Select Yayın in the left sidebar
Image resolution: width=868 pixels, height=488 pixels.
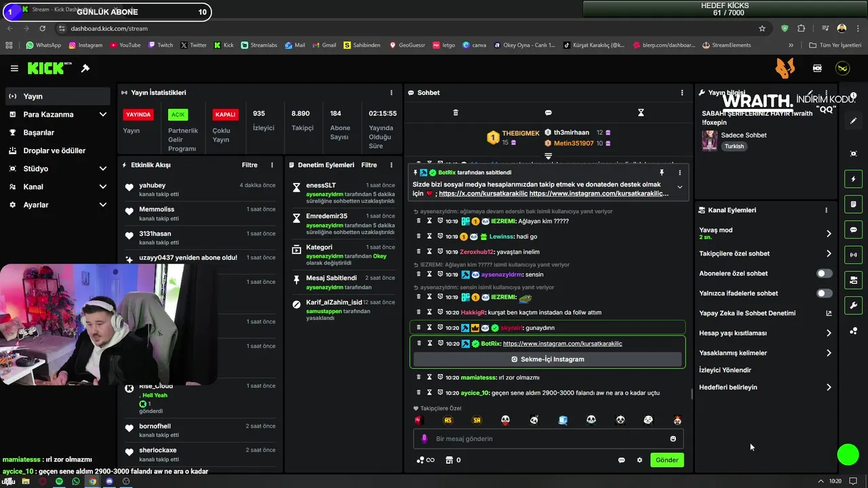point(58,96)
